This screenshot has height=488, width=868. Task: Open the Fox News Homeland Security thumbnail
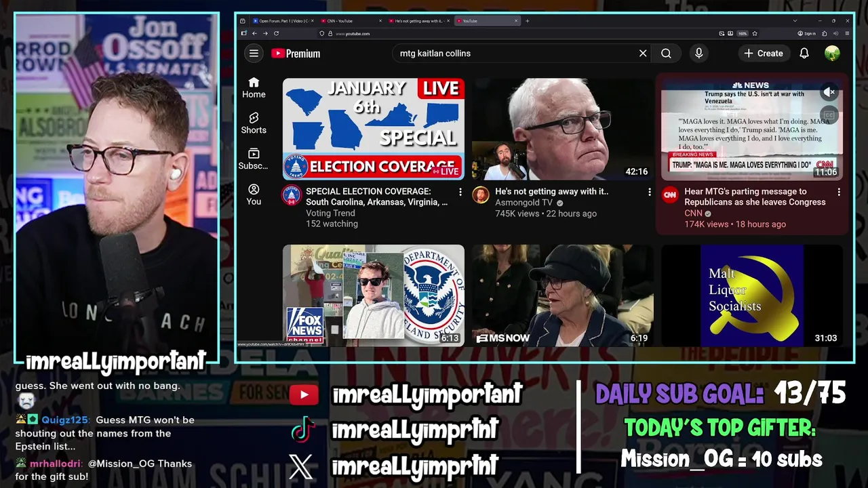coord(374,296)
